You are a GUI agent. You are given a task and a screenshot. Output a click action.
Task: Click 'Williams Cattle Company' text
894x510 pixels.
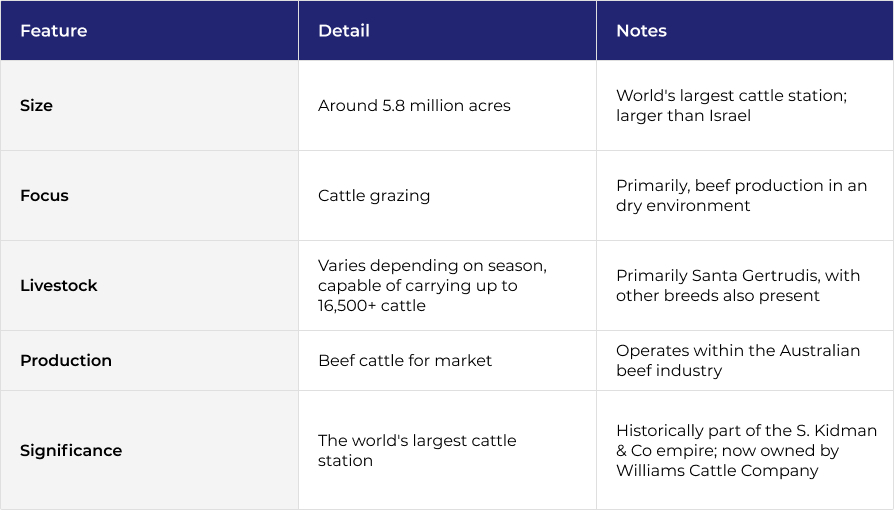tap(717, 471)
